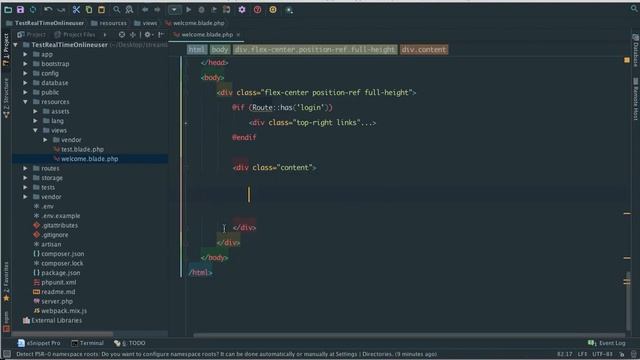Image resolution: width=640 pixels, height=360 pixels.
Task: Open the TODO tool window
Action: pos(130,343)
